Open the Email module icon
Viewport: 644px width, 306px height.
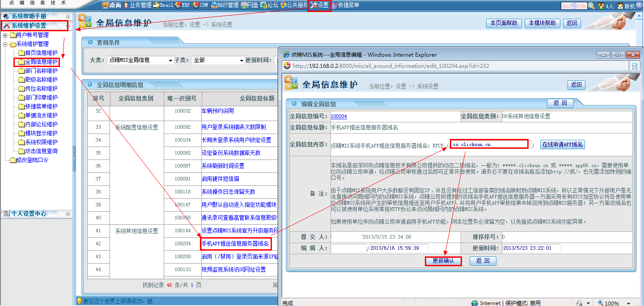157,5
